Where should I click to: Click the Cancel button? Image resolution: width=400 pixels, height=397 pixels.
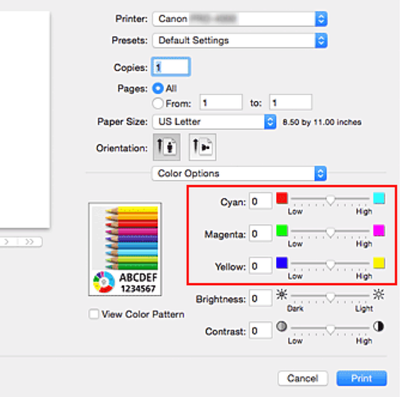click(x=303, y=378)
